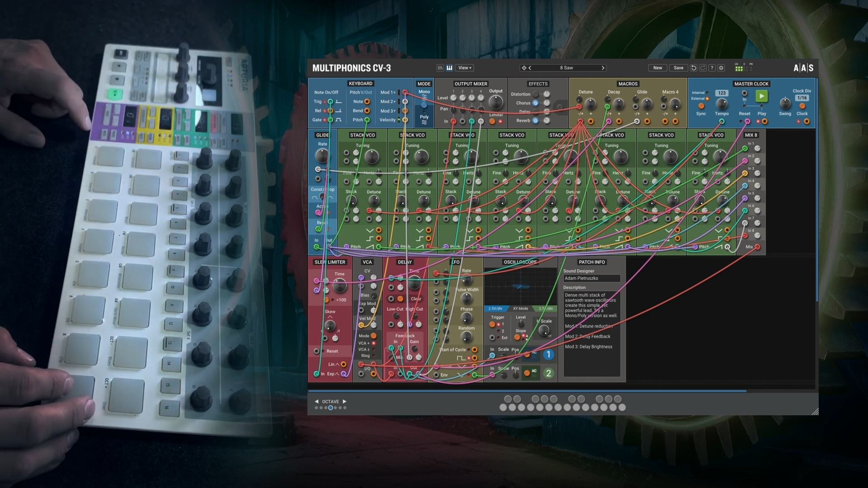This screenshot has width=868, height=488.
Task: Click the undo icon
Action: [x=693, y=68]
